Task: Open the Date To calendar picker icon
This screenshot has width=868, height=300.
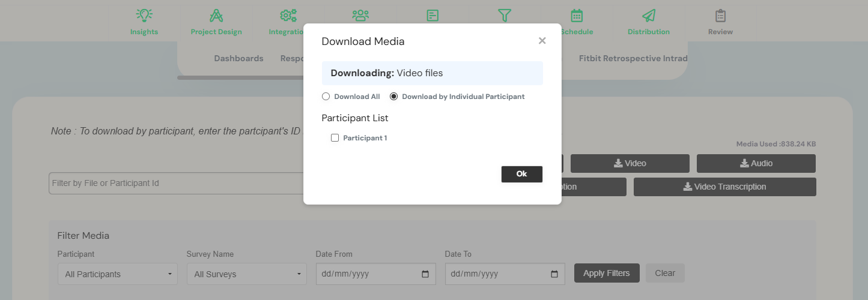Action: [x=554, y=274]
